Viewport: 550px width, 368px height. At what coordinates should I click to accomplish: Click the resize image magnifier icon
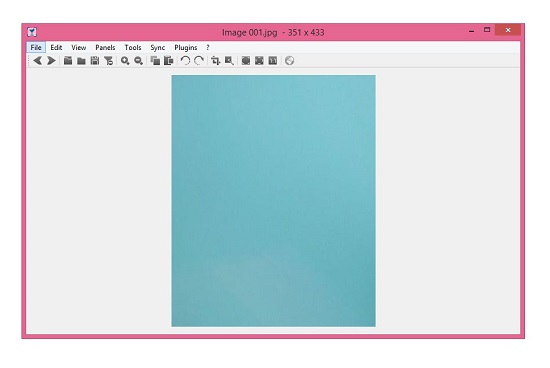pyautogui.click(x=229, y=61)
